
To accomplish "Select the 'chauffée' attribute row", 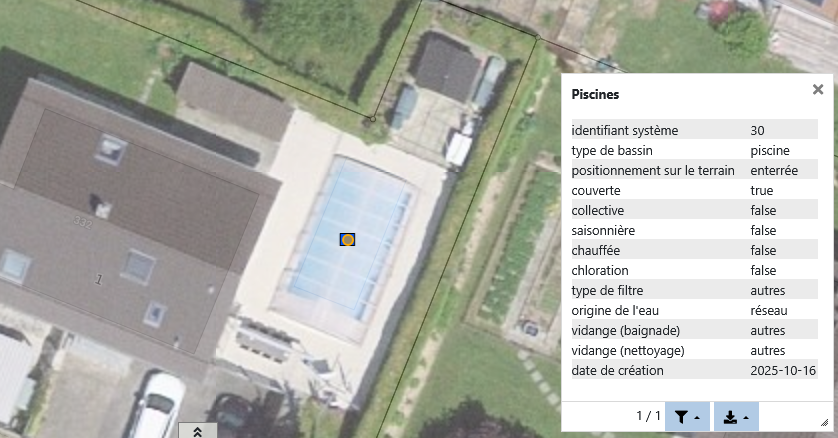I will [694, 250].
